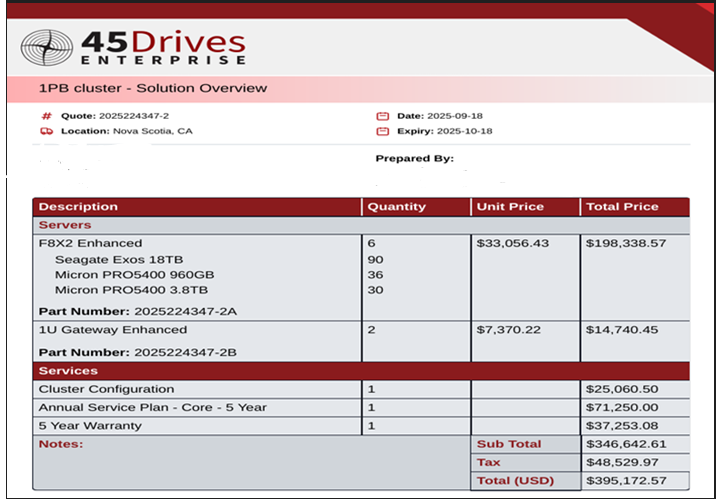The image size is (716, 499).
Task: Click the Annual Service Plan price $71,250.00
Action: pos(622,407)
